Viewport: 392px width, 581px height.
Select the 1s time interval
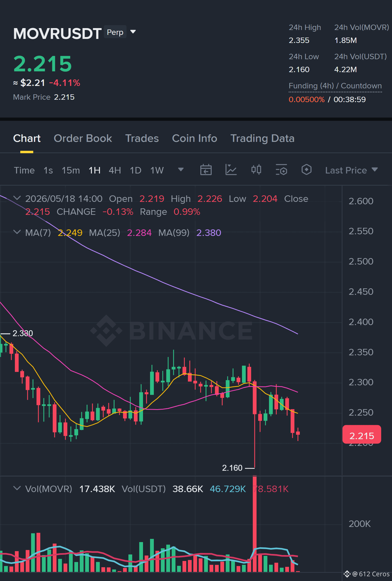click(x=48, y=170)
